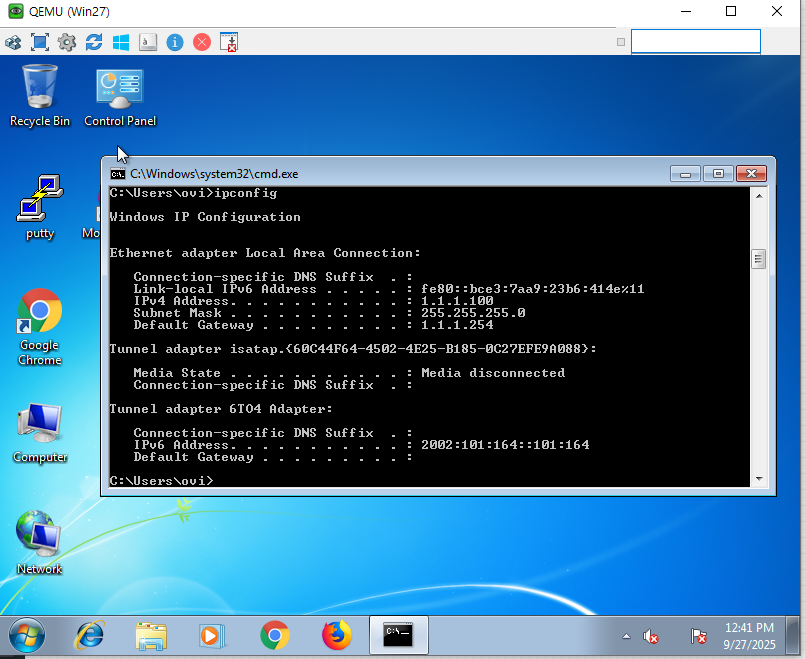
Task: Toggle fullscreen mode in QEMU toolbar
Action: pyautogui.click(x=40, y=42)
